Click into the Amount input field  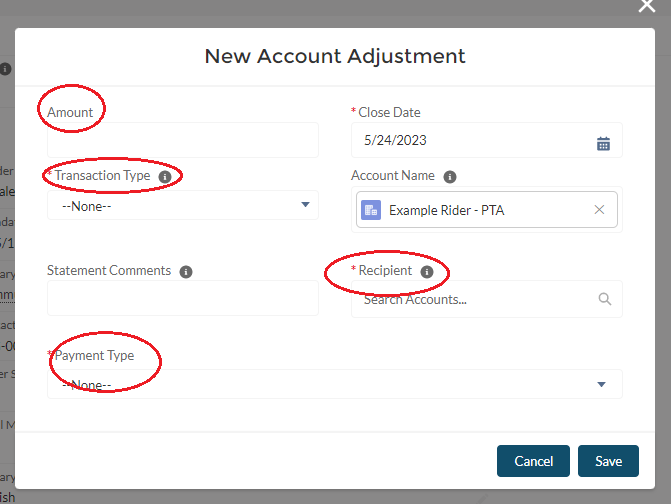(182, 141)
